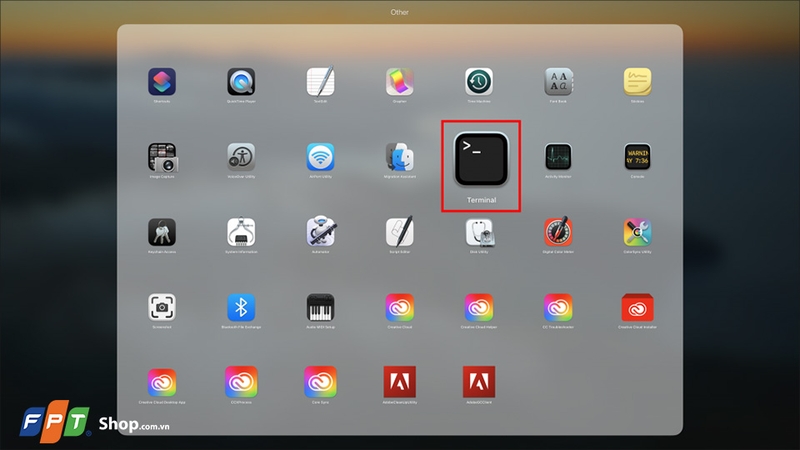Image resolution: width=800 pixels, height=450 pixels.
Task: Launch Migration Assistant
Action: [399, 157]
